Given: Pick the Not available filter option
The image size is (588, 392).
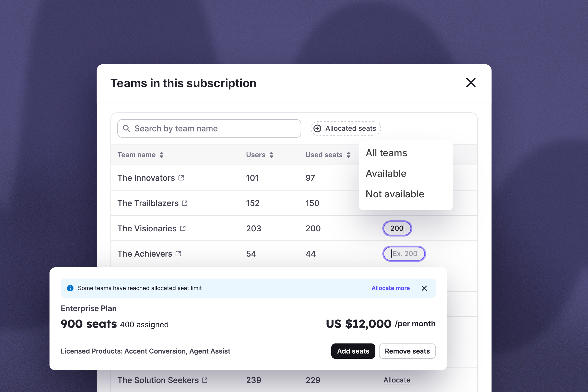Looking at the screenshot, I should (395, 194).
